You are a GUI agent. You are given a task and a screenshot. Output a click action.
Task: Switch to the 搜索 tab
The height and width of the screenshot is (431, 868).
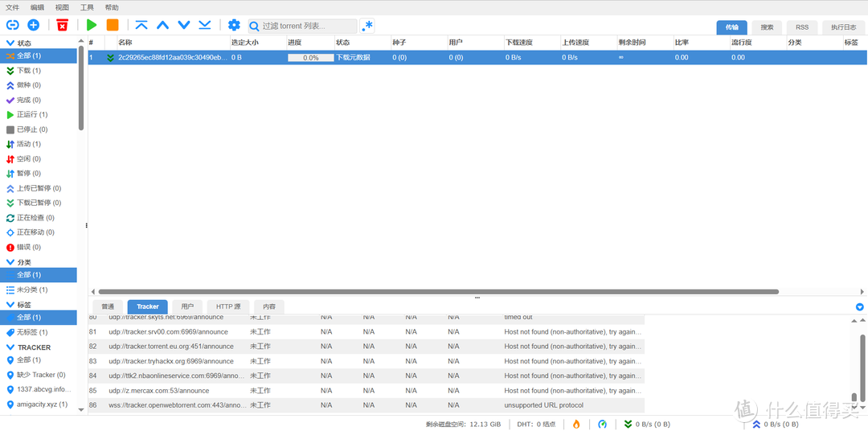(767, 27)
